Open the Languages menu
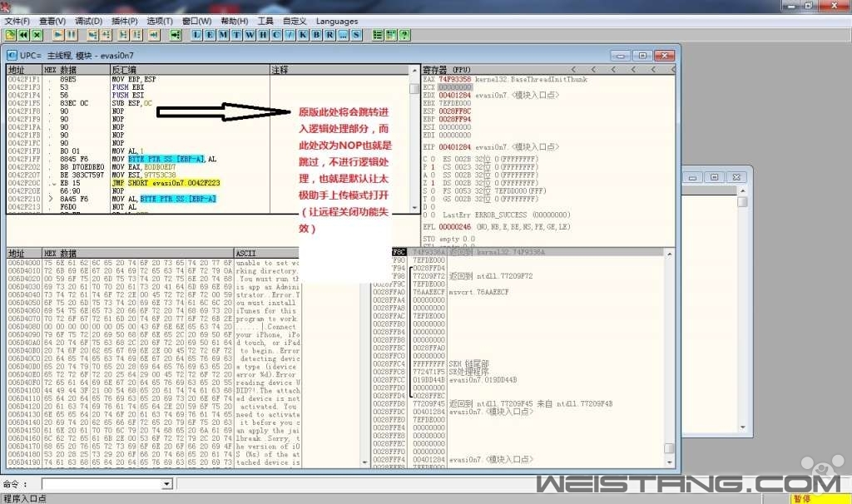Screen dimensions: 852x504 pyautogui.click(x=337, y=21)
